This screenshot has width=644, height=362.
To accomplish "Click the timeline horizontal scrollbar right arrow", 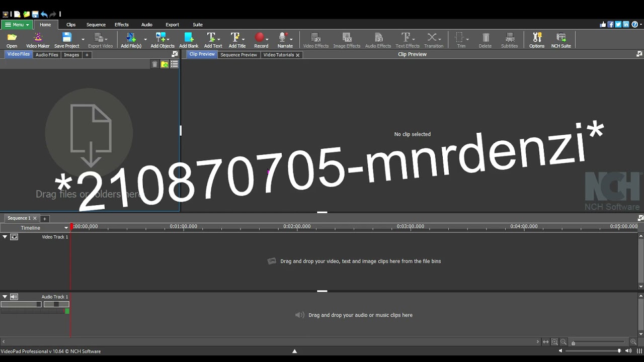I will [537, 342].
